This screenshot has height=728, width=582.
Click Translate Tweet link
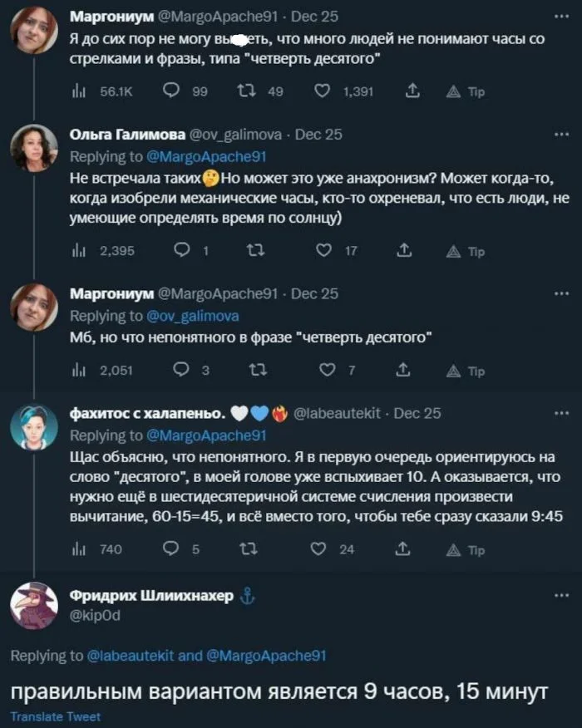pyautogui.click(x=55, y=716)
